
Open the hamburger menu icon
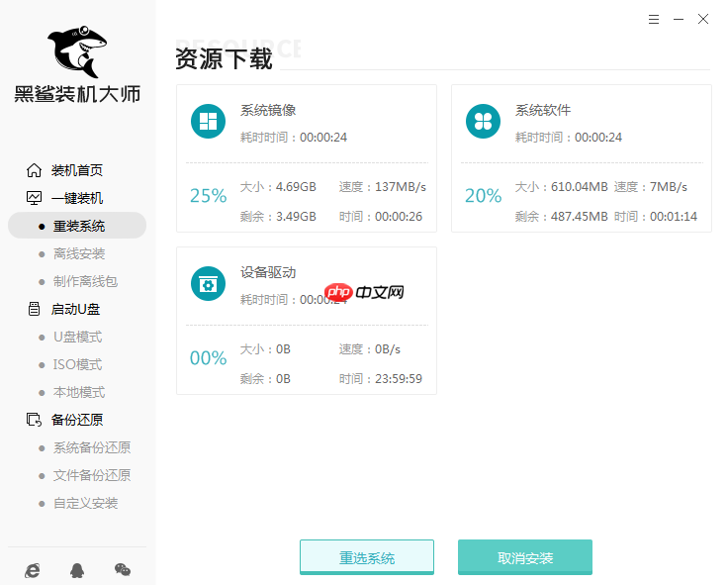(654, 19)
